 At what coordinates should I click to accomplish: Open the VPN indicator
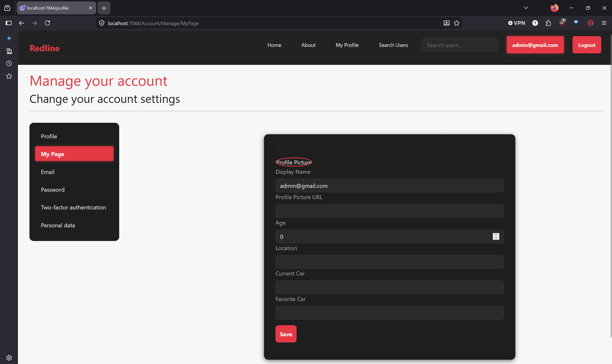click(x=516, y=23)
